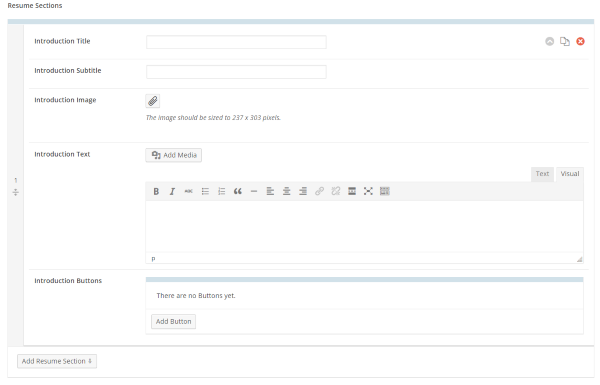Apply italic formatting in Introduction Text
The height and width of the screenshot is (385, 600).
(x=172, y=191)
